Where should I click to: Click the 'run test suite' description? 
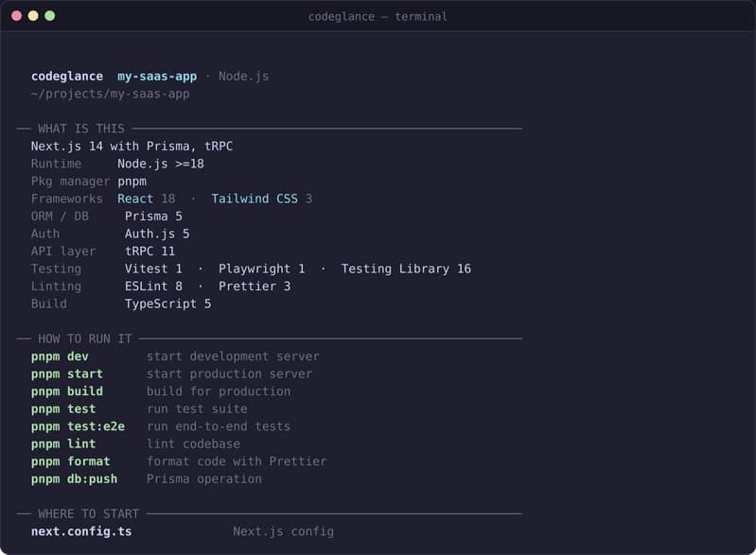[x=197, y=409]
